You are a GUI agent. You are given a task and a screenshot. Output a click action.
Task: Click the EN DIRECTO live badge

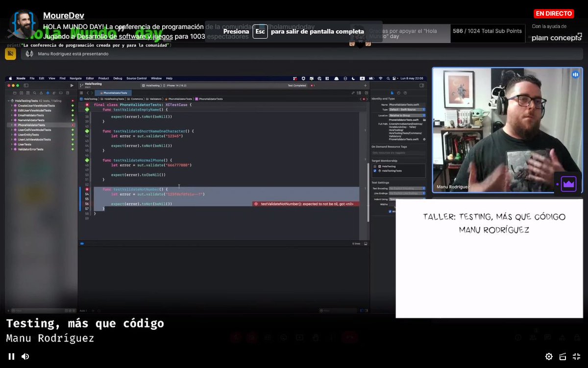(554, 14)
